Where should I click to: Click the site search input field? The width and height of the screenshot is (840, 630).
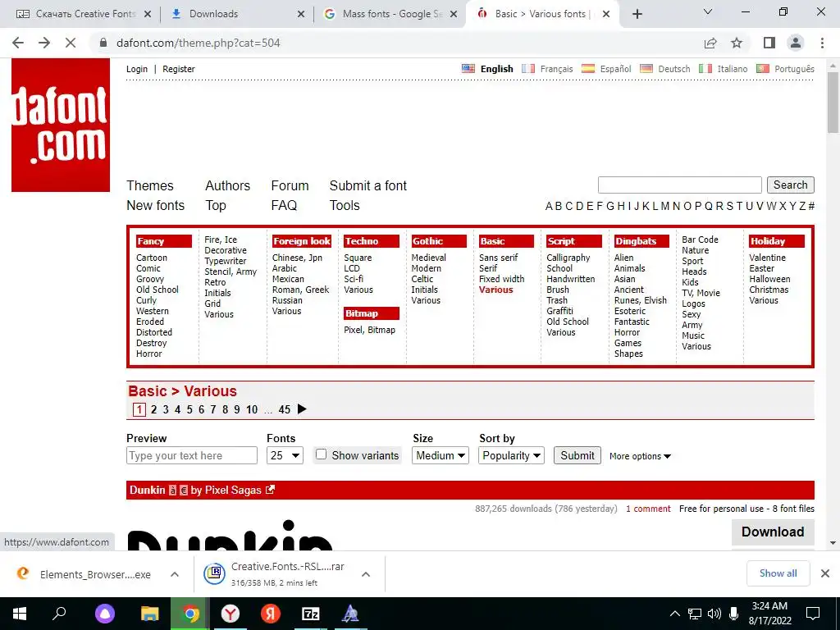coord(680,185)
